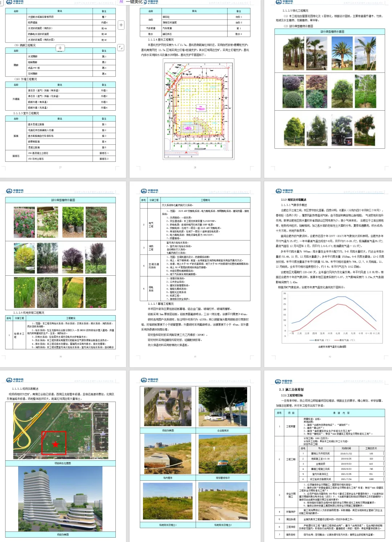This screenshot has width=392, height=542.
Task: Click the heading 2.2.1 工程管理目标
Action: [x=292, y=395]
